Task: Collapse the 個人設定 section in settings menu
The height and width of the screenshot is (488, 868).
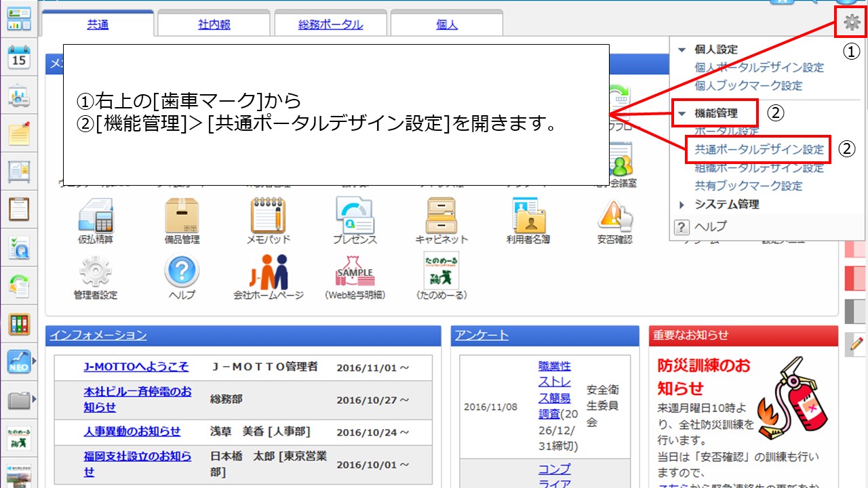Action: (683, 49)
